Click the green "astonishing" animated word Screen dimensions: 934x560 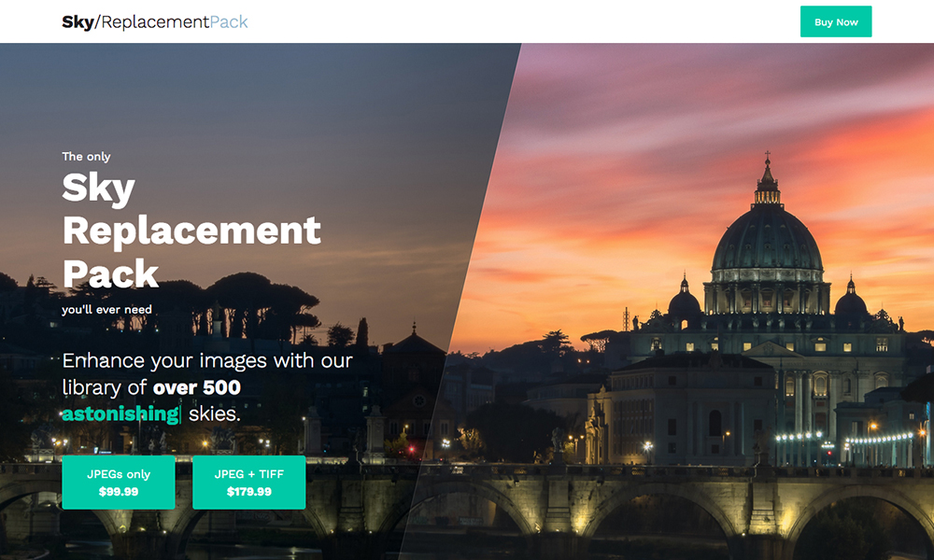[x=120, y=413]
